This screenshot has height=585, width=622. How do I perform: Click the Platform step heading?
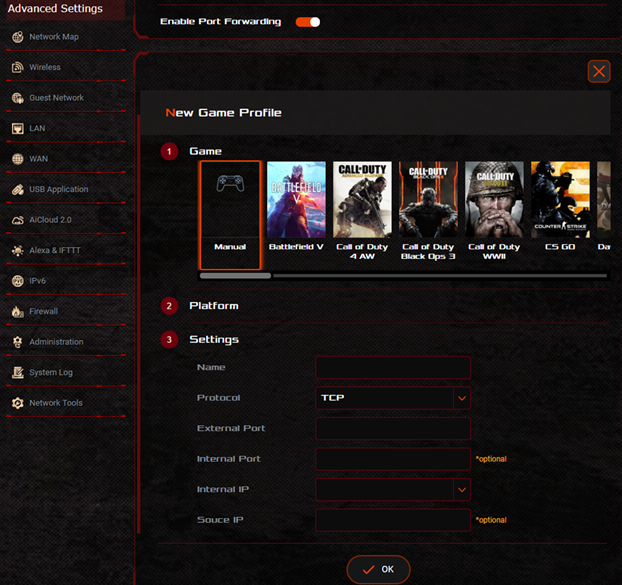(214, 306)
